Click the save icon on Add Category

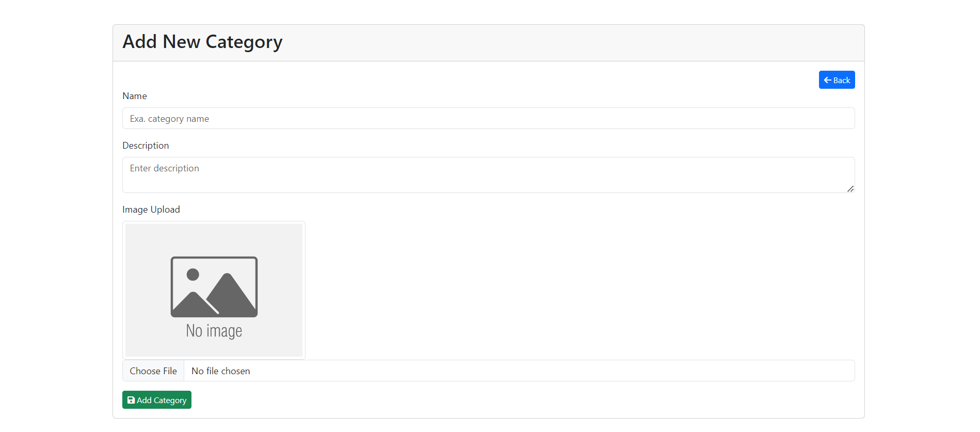(131, 399)
